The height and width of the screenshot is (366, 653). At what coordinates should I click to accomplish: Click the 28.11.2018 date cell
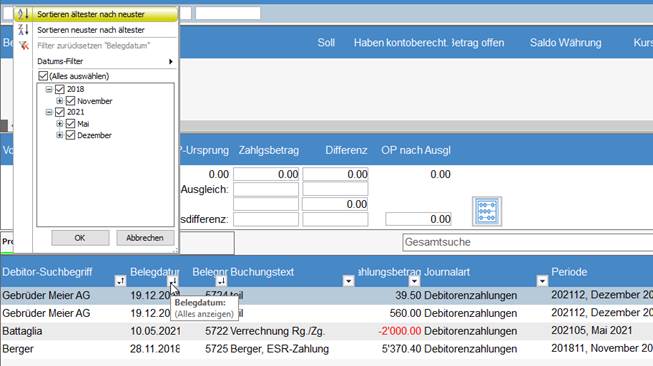click(155, 349)
